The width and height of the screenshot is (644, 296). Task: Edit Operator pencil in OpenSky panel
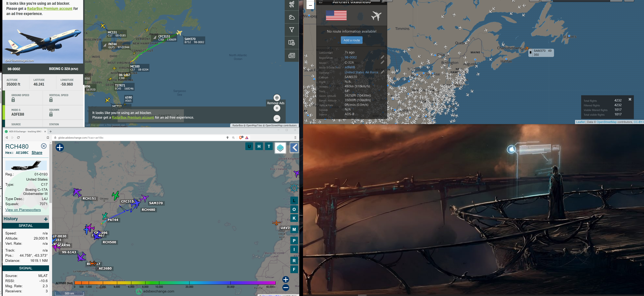(x=382, y=72)
